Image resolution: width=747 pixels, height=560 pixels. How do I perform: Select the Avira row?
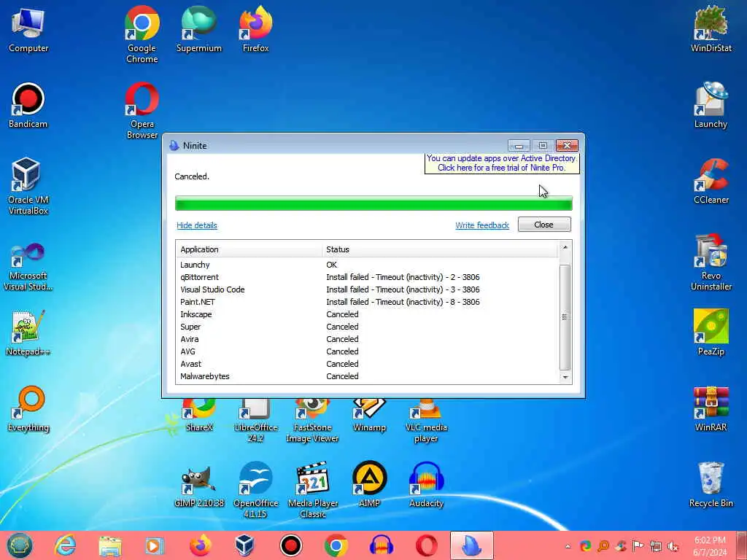pos(367,339)
